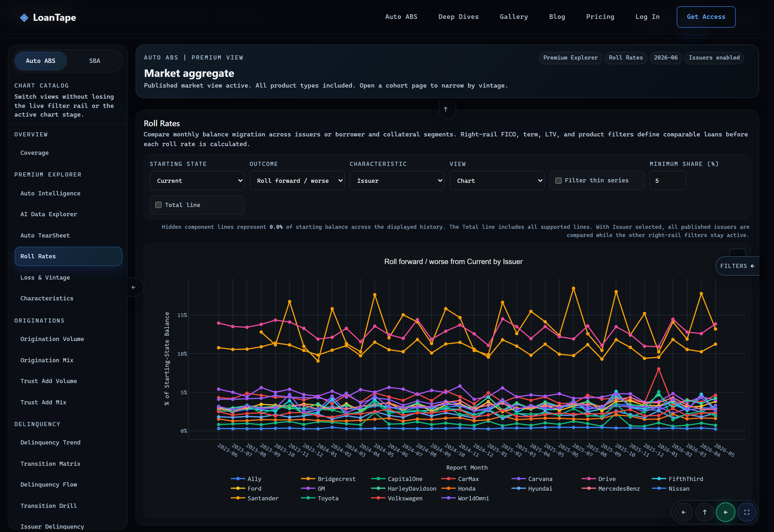Open the View dropdown set to Chart
This screenshot has width=774, height=532.
(x=497, y=180)
